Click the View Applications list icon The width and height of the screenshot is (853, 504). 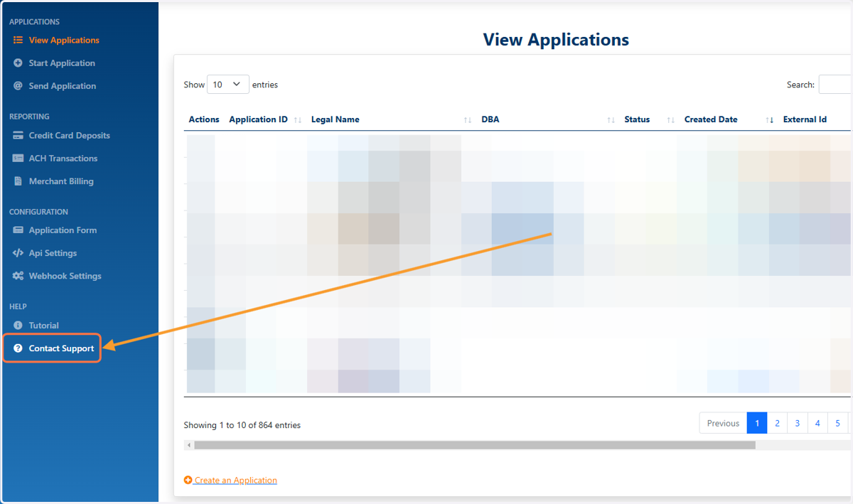tap(18, 41)
